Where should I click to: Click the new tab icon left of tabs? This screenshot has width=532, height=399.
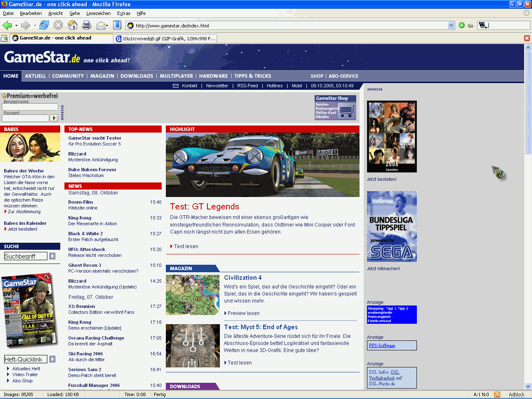point(4,38)
